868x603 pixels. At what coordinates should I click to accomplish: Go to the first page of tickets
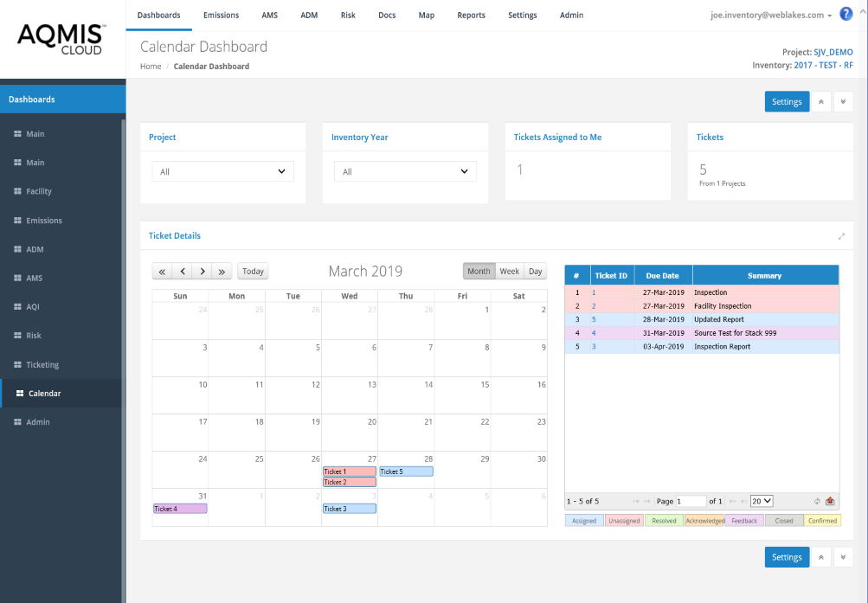pos(635,501)
